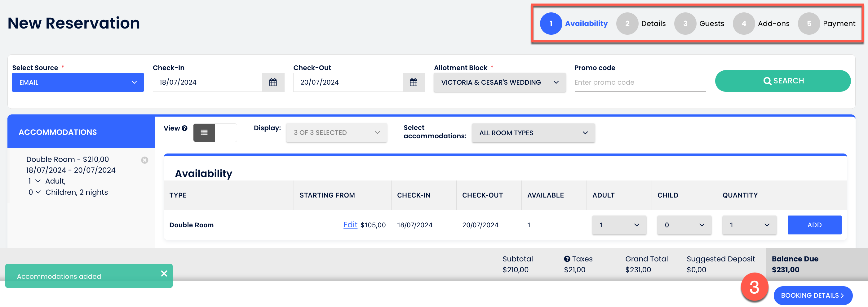Screen dimensions: 868x307
Task: Switch to the alternate view toggle
Action: coord(226,132)
